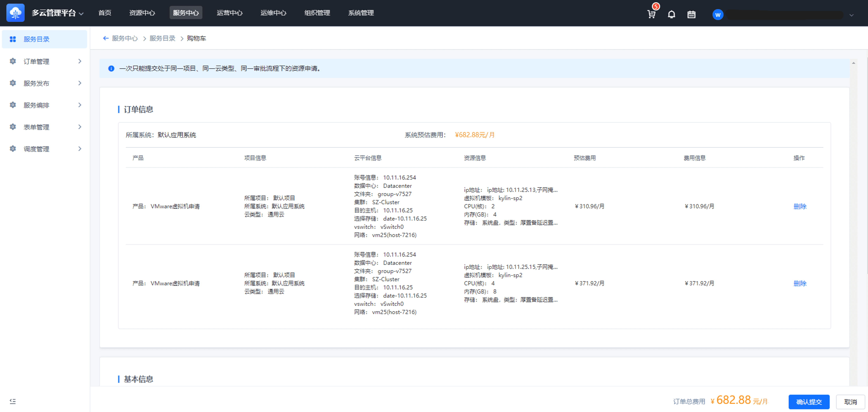Open the user account dropdown chevron
The height and width of the screenshot is (412, 868).
click(851, 15)
